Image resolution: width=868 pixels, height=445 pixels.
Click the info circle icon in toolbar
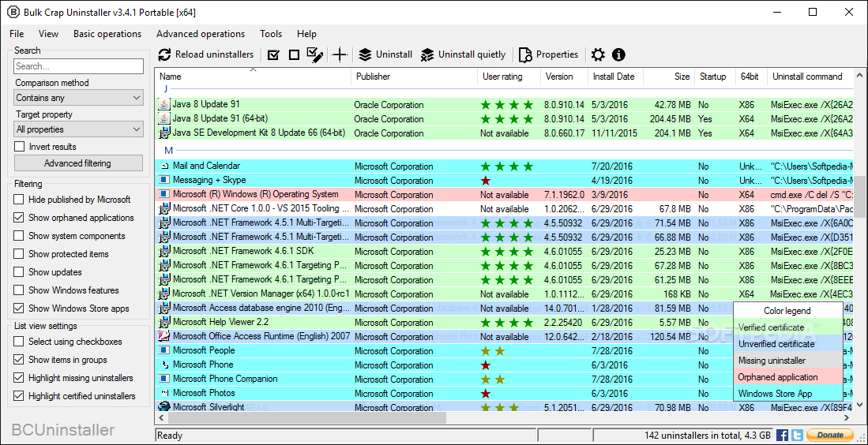(x=618, y=54)
